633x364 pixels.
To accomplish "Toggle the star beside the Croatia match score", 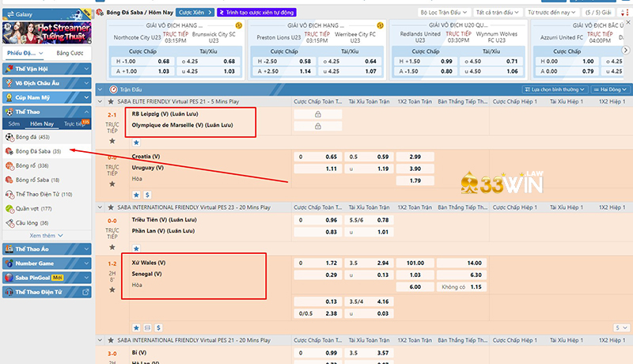I will (x=112, y=185).
